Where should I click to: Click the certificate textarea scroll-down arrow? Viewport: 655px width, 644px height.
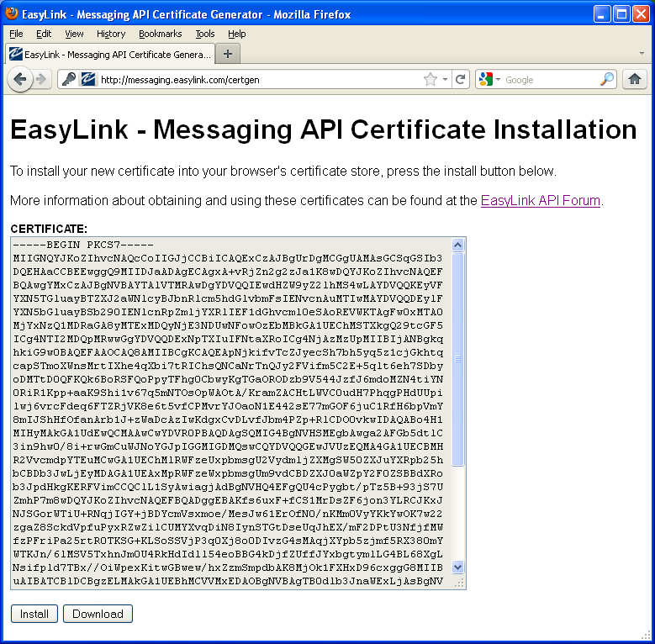click(x=458, y=567)
